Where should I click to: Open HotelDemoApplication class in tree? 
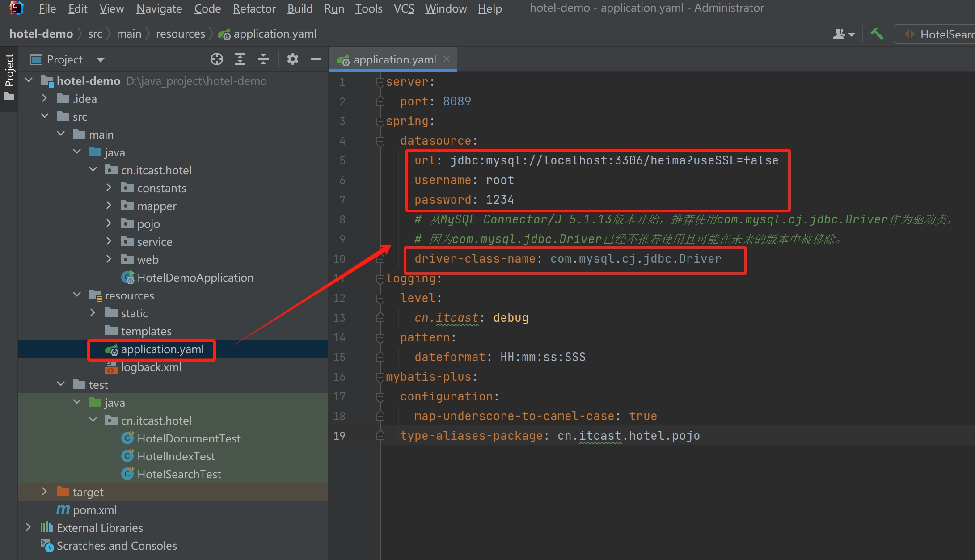[x=195, y=278]
